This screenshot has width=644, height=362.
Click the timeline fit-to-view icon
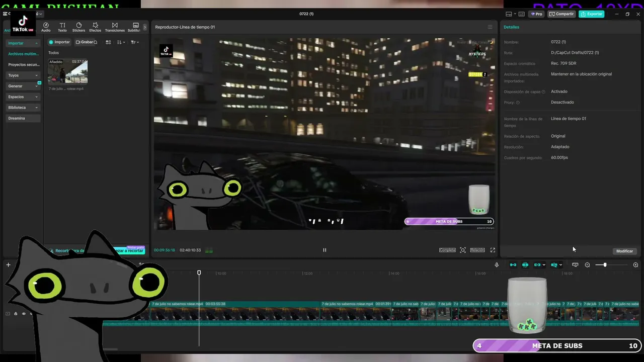pyautogui.click(x=575, y=265)
